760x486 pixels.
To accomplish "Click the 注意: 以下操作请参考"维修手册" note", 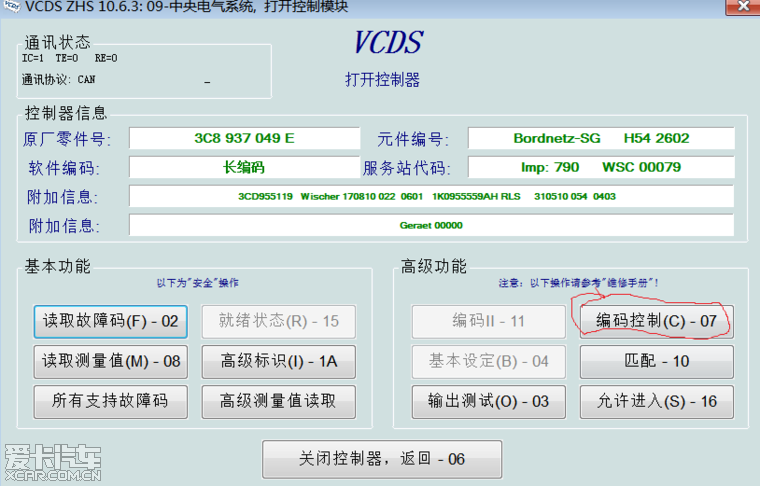I will (x=578, y=283).
